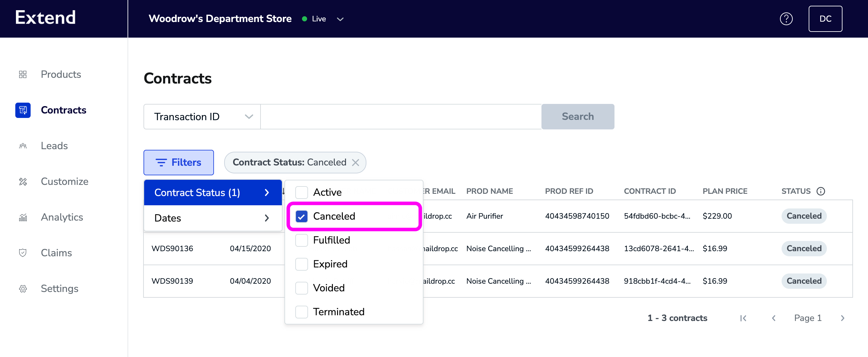This screenshot has width=868, height=357.
Task: Go to first page of contracts
Action: click(743, 318)
